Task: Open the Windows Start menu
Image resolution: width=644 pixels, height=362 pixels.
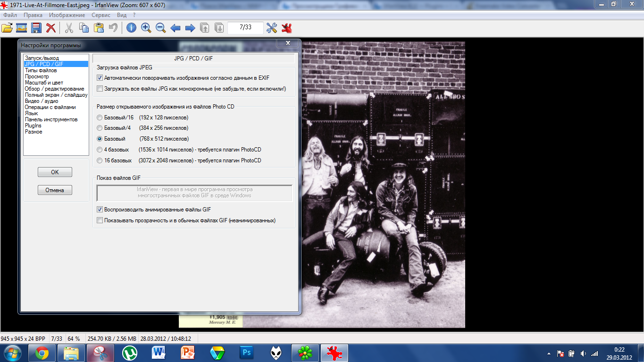Action: tap(12, 353)
